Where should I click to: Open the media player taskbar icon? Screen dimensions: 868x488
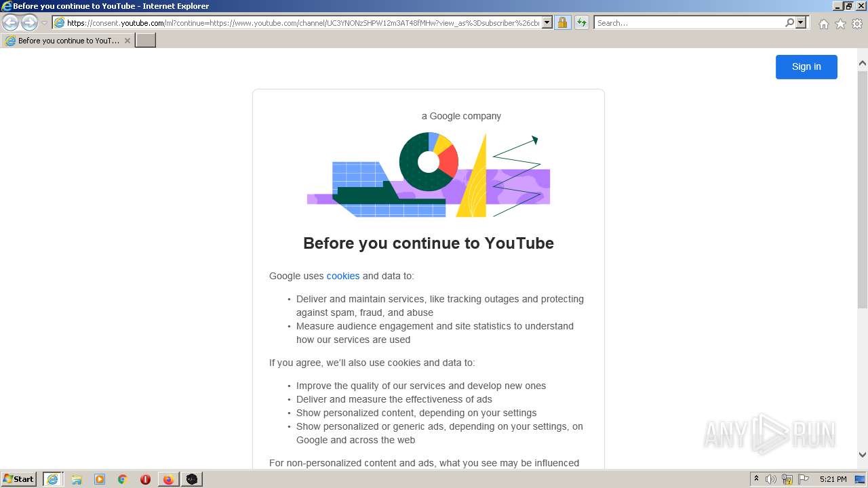coord(100,479)
